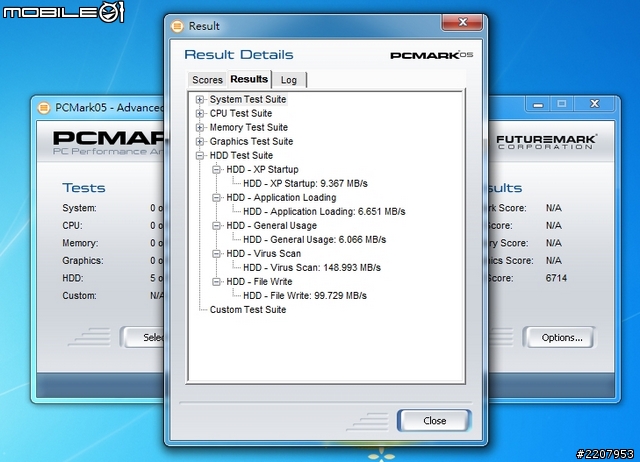Select the HDD - XP Startup parent row
Image resolution: width=640 pixels, height=462 pixels.
262,170
